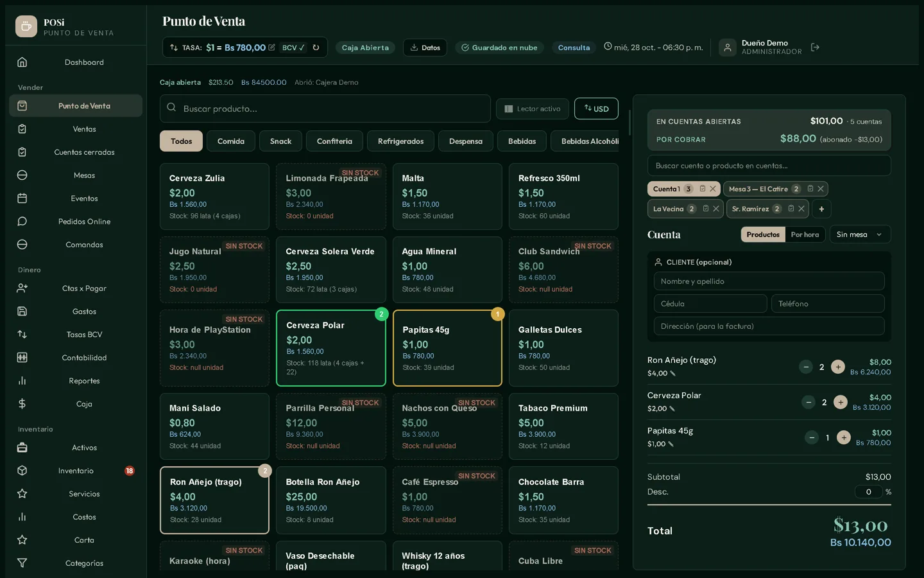The image size is (924, 578).
Task: Filter products by Comida
Action: coord(231,141)
